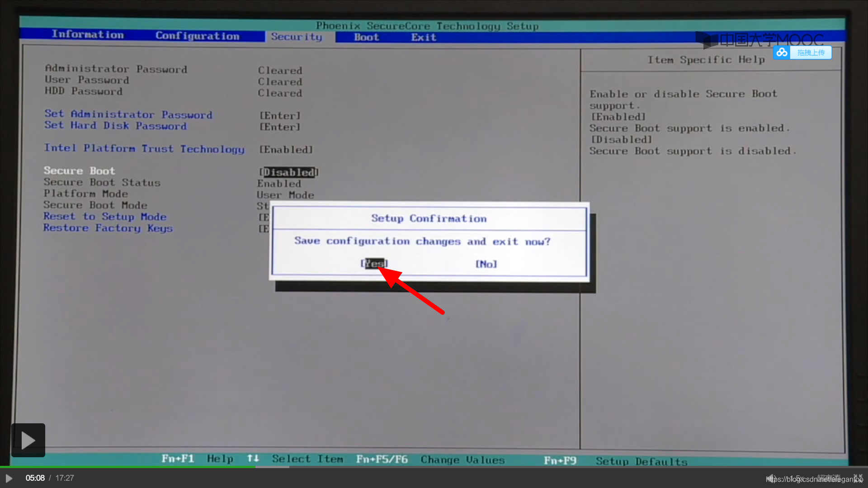Switch to the Exit tab

[x=424, y=37]
